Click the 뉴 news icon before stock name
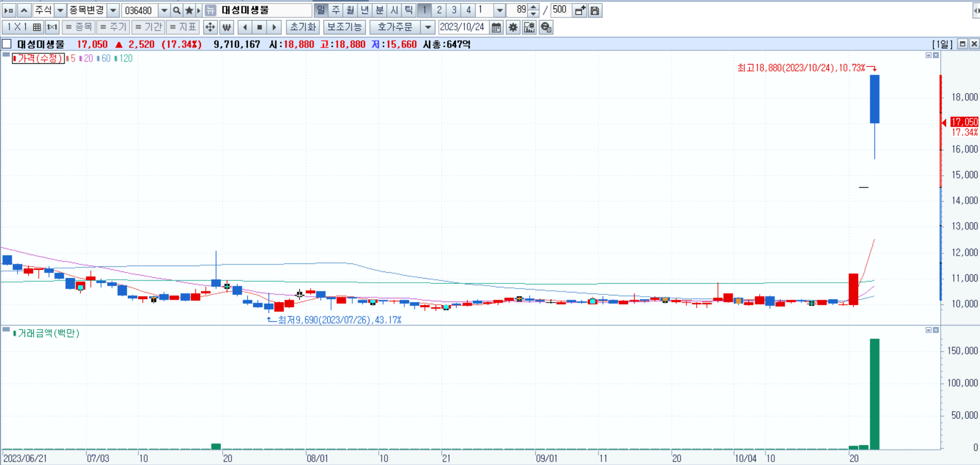This screenshot has width=980, height=465. pyautogui.click(x=210, y=11)
